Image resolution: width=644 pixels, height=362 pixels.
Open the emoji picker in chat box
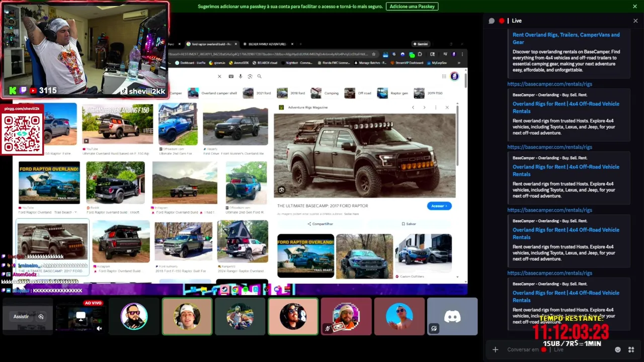tap(618, 349)
